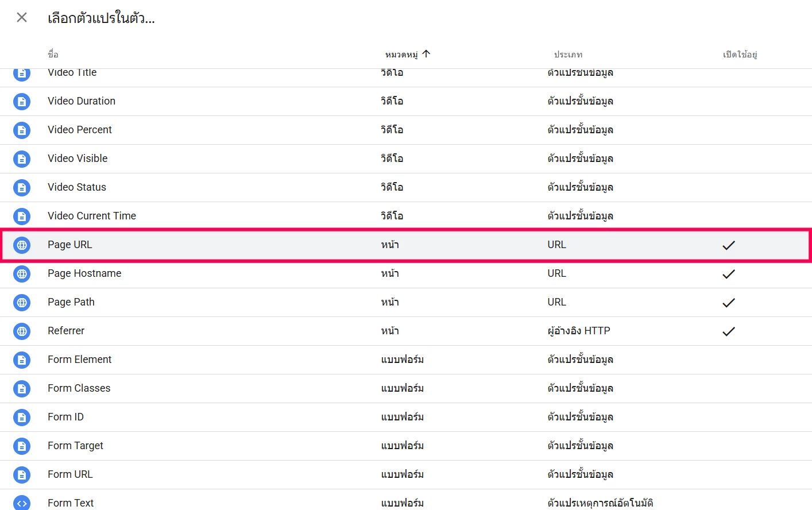Sort by the หมวดหมู่ column arrow
This screenshot has height=510, width=812.
pos(426,54)
